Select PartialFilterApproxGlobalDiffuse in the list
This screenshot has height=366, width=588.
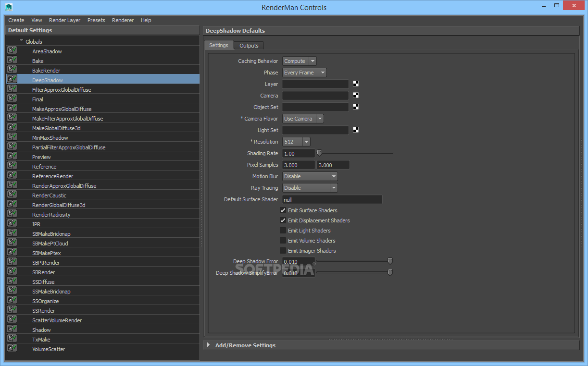(69, 147)
